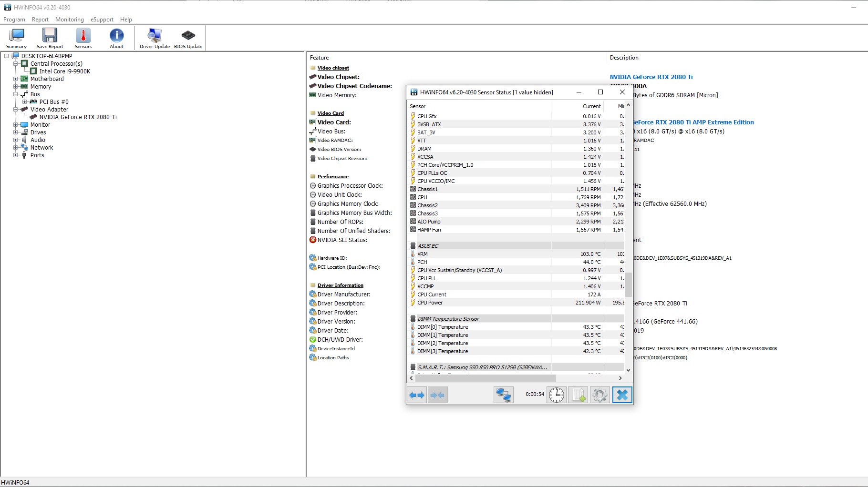
Task: Select the AIO Pump fan row
Action: point(516,222)
